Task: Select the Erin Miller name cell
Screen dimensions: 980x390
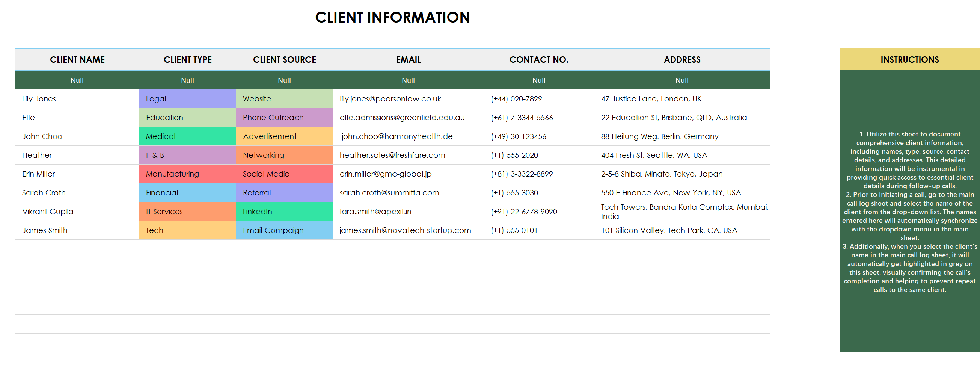Action: pyautogui.click(x=77, y=174)
